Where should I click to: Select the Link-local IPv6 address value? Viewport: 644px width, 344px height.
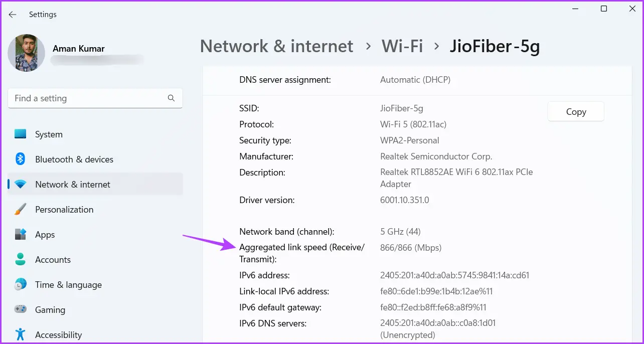click(x=436, y=291)
